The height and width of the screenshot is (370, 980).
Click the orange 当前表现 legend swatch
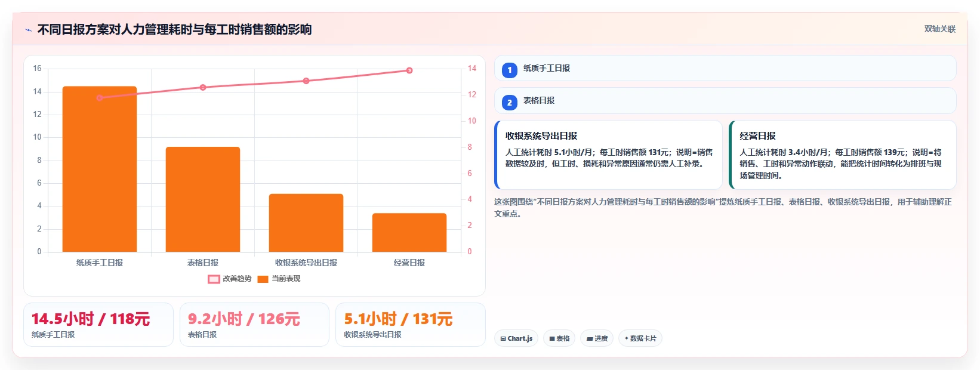(x=263, y=279)
